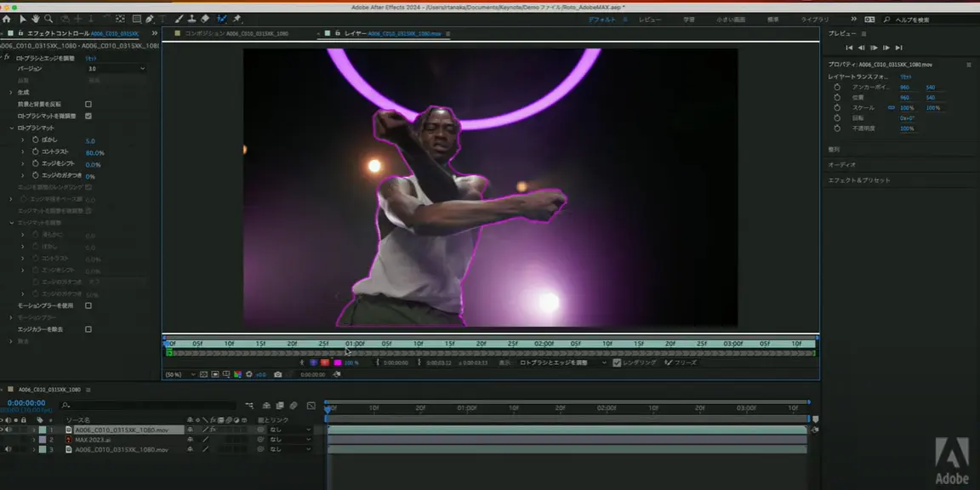Take a snapshot with the camera icon
Image resolution: width=980 pixels, height=490 pixels.
(x=277, y=374)
